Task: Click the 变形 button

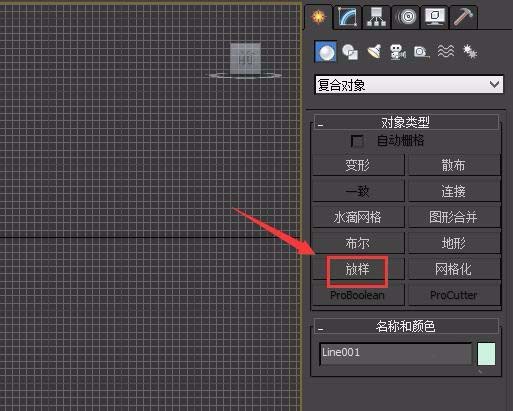Action: [358, 165]
